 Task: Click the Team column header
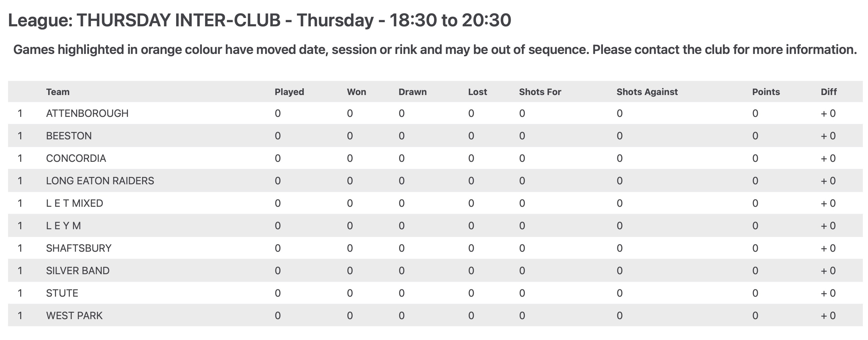[x=58, y=92]
